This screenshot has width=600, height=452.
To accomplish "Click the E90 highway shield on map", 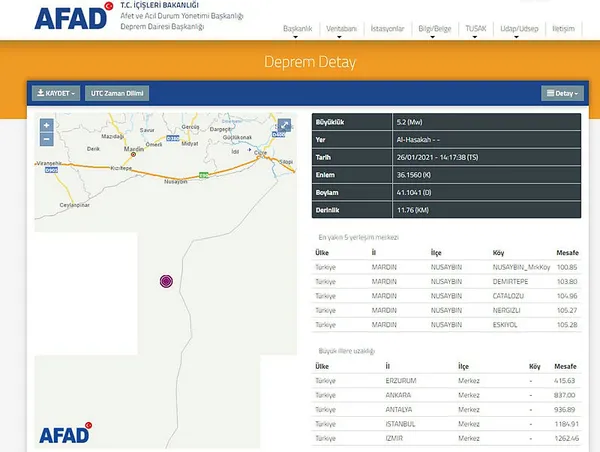I will tap(203, 176).
